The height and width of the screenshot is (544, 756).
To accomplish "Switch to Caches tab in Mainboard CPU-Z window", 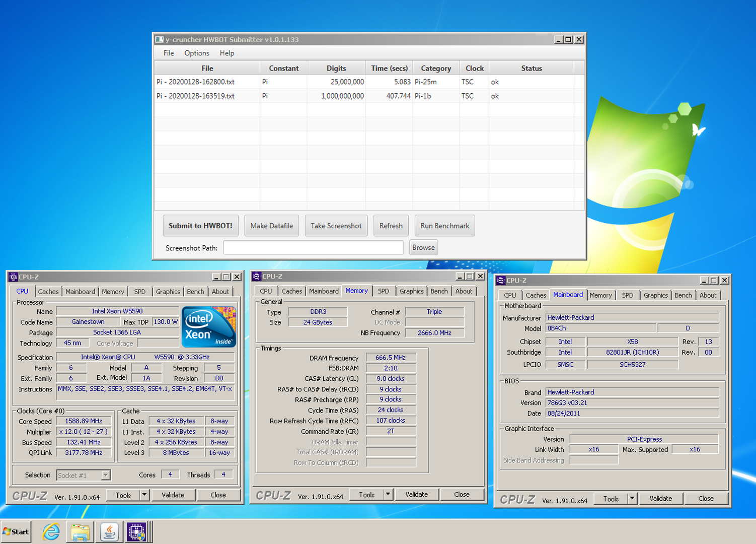I will point(536,295).
